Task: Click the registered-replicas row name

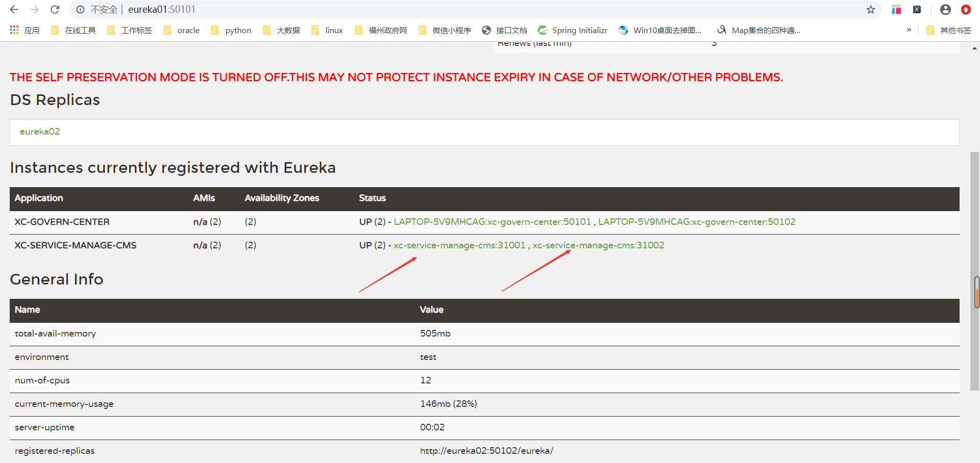Action: click(55, 451)
